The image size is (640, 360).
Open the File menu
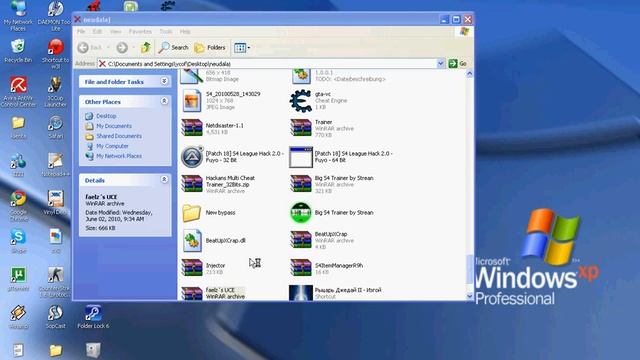point(81,31)
